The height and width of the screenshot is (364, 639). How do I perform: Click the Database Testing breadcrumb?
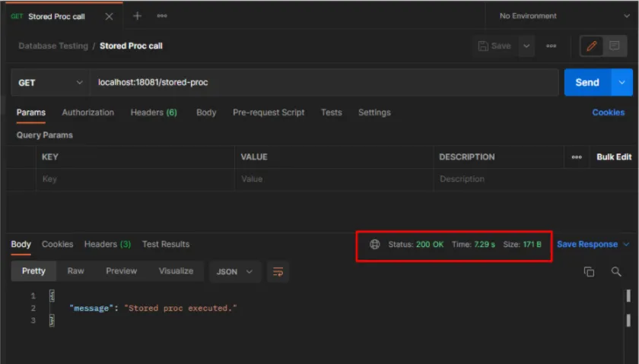pyautogui.click(x=53, y=46)
